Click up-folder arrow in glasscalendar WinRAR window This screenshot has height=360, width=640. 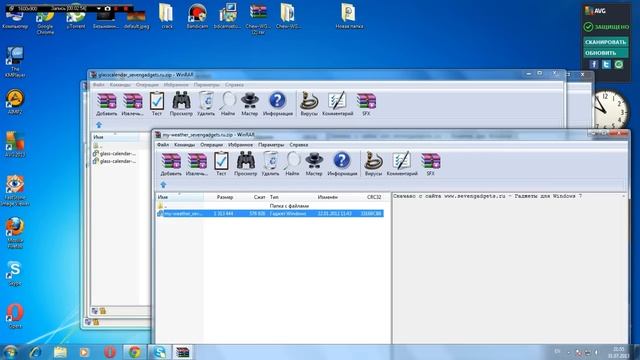tap(99, 125)
